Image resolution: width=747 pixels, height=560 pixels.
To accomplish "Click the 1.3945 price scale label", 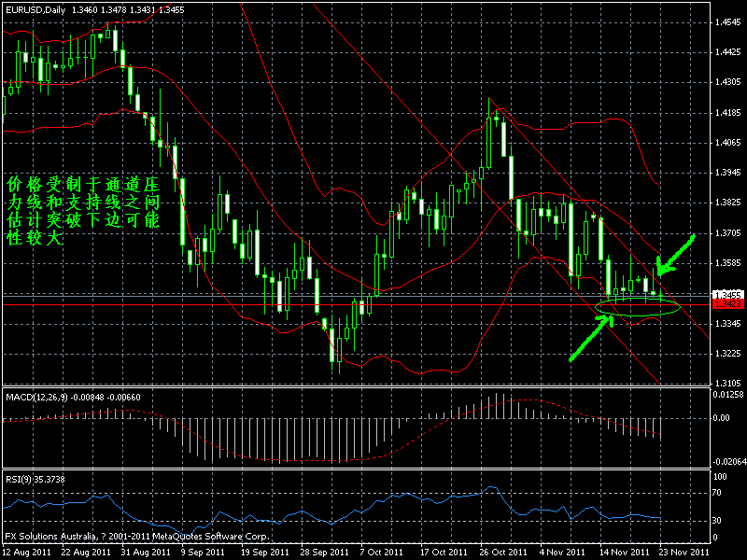I will pos(728,173).
